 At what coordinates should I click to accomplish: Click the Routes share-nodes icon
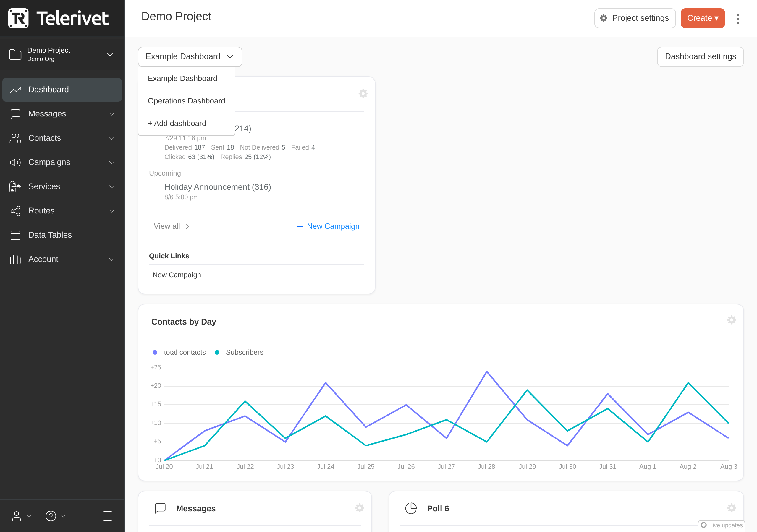coord(15,211)
